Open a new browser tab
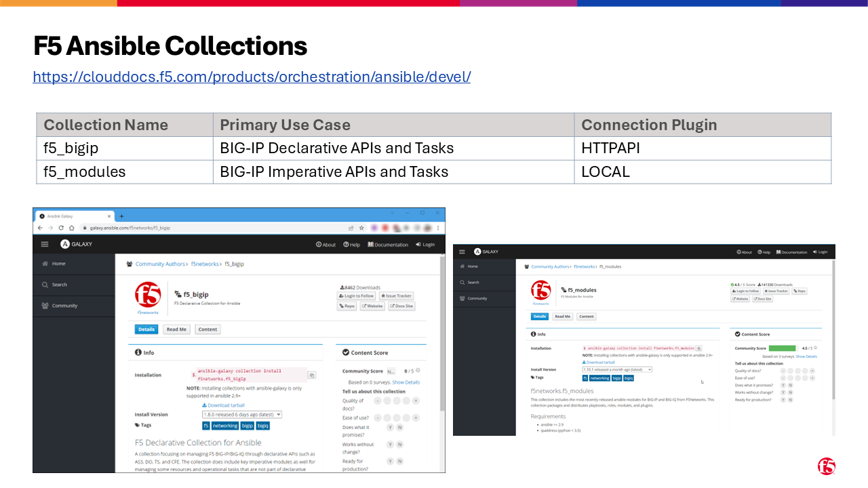This screenshot has width=868, height=488. click(x=122, y=216)
